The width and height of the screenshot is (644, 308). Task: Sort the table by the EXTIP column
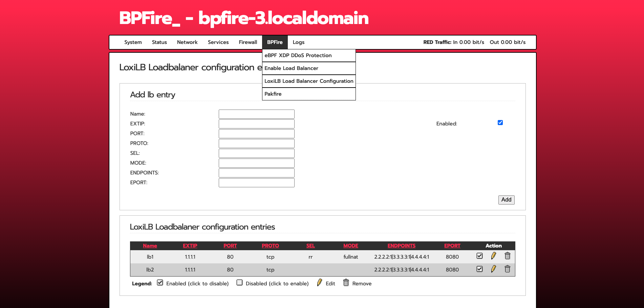tap(190, 246)
